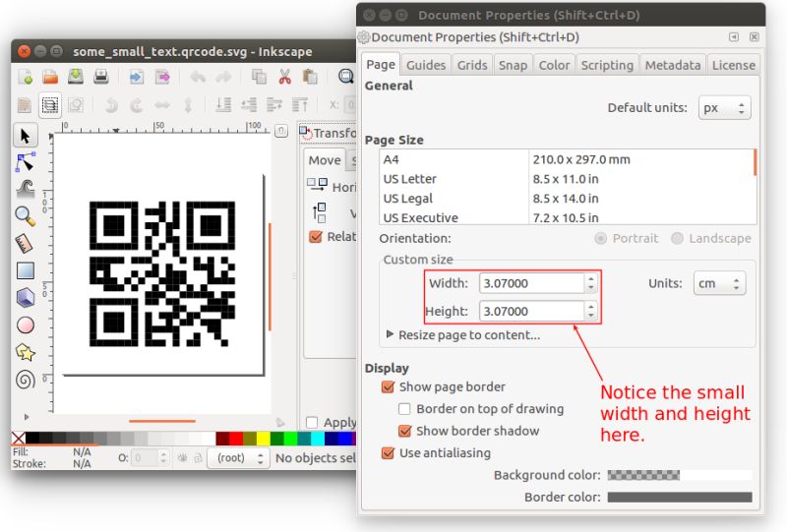Select Portrait orientation radio button

[600, 238]
